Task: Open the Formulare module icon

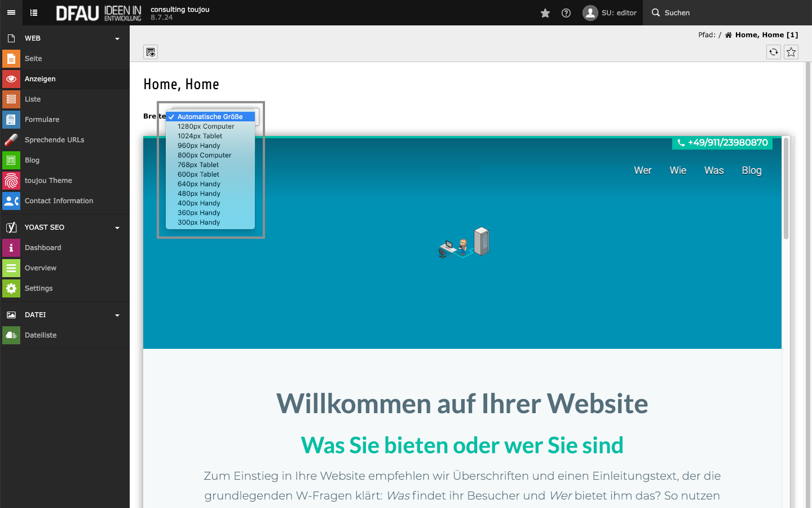Action: (11, 120)
